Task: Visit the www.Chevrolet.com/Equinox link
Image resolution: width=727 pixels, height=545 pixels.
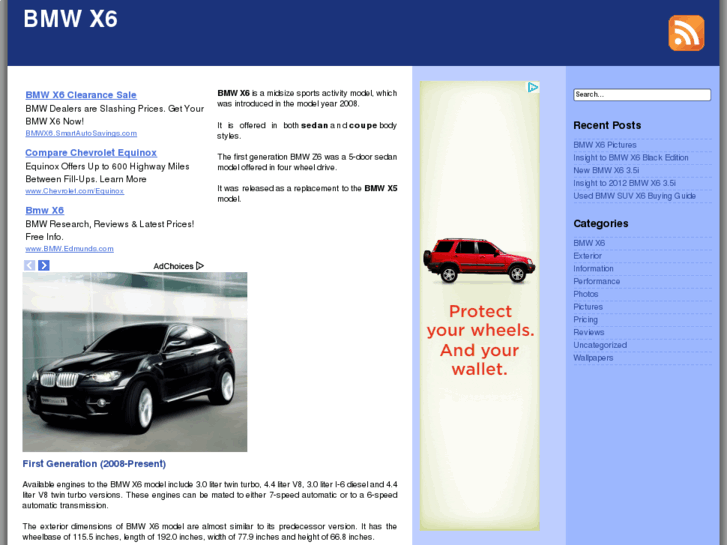Action: click(75, 191)
